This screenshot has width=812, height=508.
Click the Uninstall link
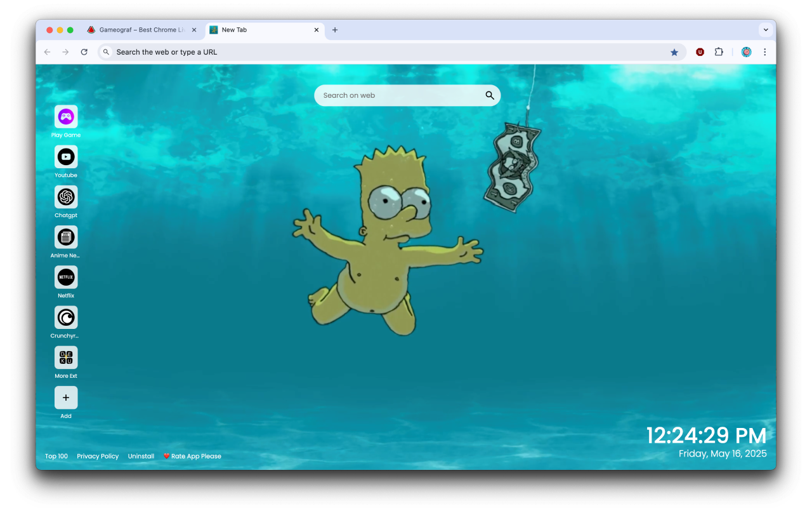point(141,456)
